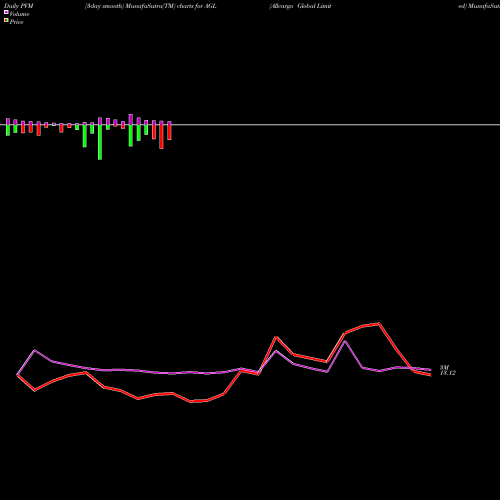Click the 18.12 price value label

(448, 373)
